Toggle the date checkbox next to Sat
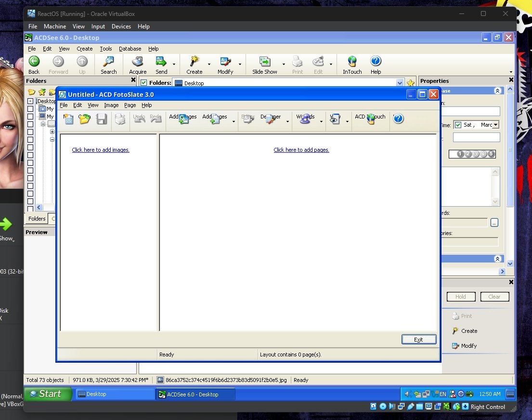 point(458,125)
